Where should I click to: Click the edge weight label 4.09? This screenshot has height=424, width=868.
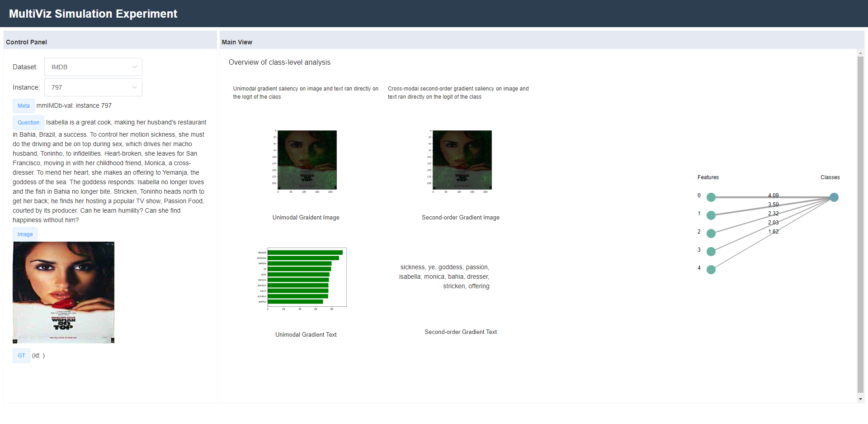774,195
